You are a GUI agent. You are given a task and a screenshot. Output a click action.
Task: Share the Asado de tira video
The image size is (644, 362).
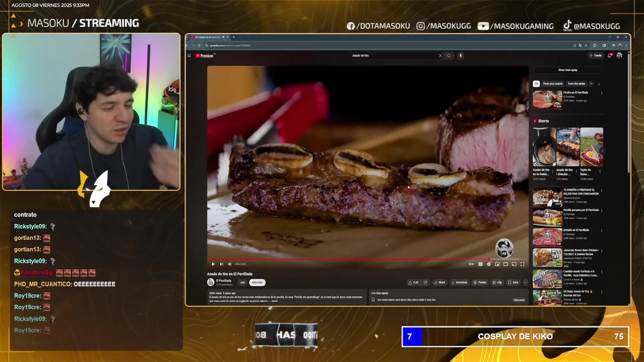439,283
